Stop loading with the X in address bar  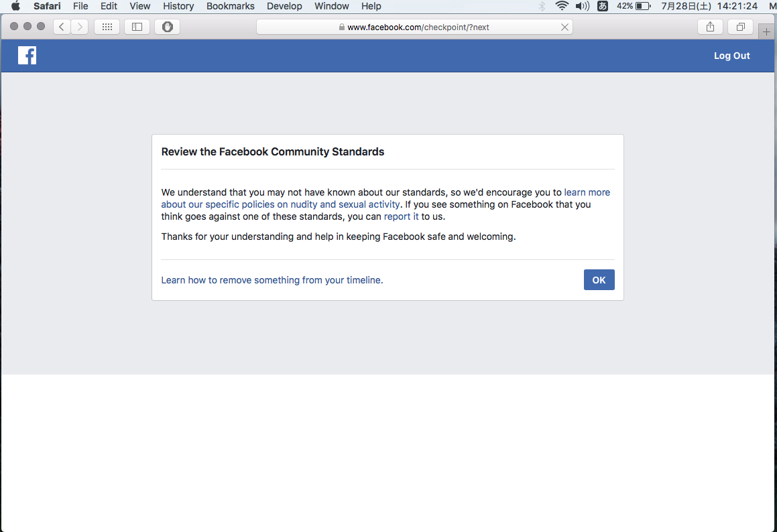tap(564, 27)
